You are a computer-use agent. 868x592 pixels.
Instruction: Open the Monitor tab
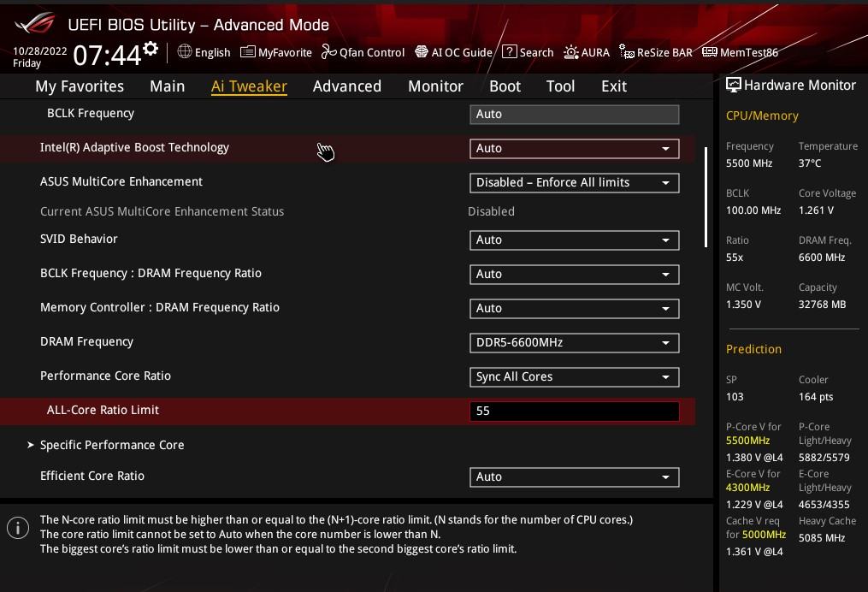click(435, 86)
